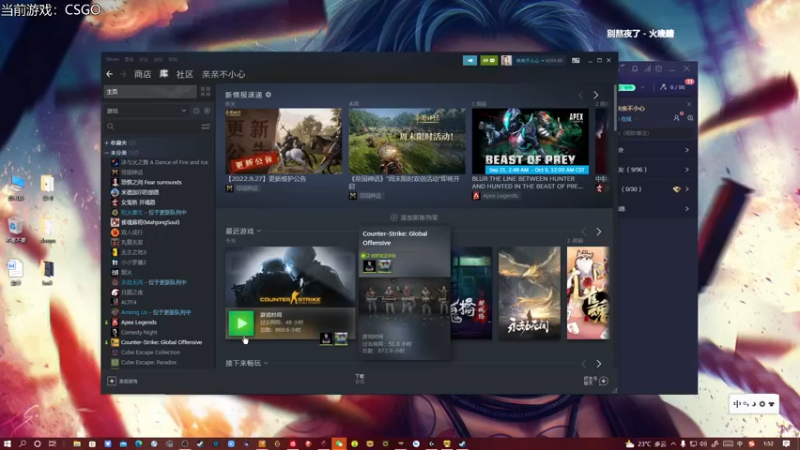800x450 pixels.
Task: Click the add game plus icon
Action: (111, 381)
